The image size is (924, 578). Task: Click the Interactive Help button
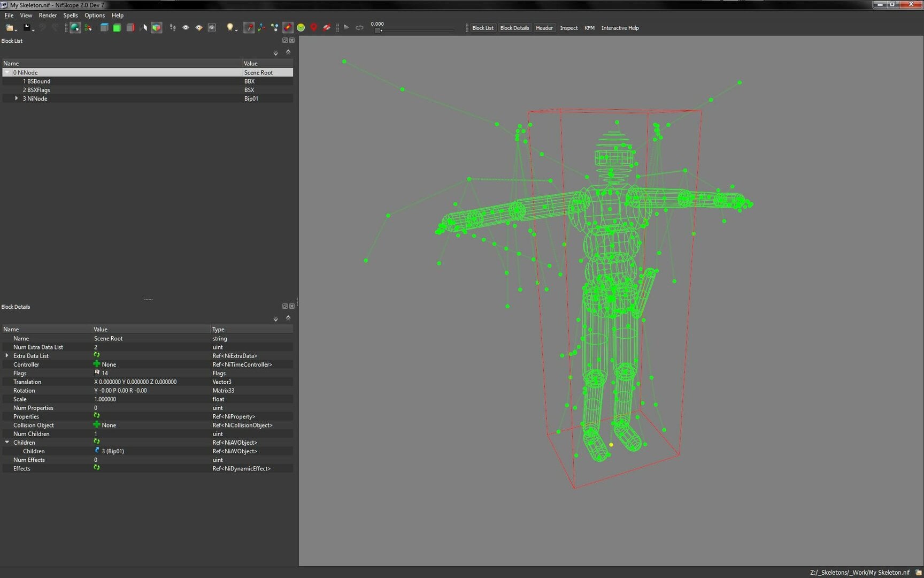click(620, 28)
